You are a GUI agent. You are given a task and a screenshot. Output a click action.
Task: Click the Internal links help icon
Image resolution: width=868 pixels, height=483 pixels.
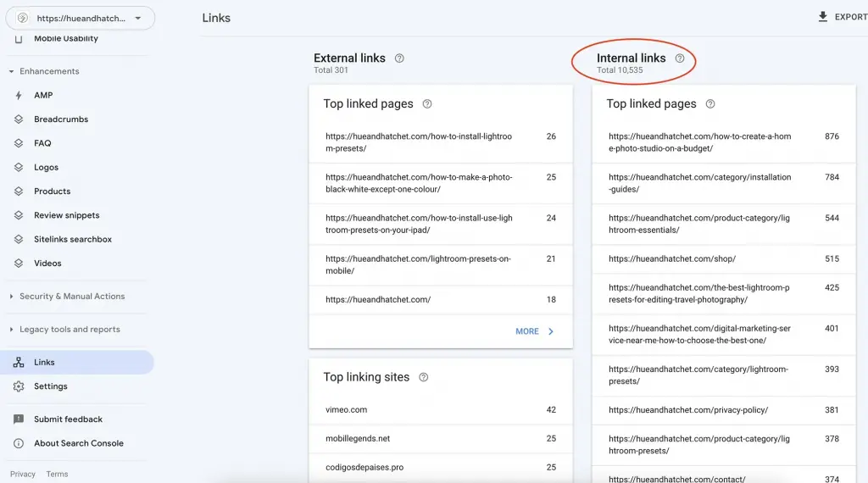tap(680, 58)
